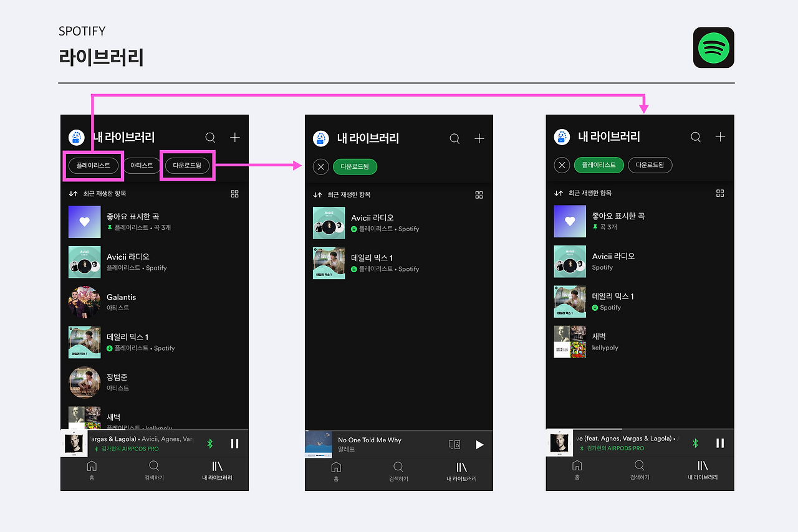The image size is (798, 532).
Task: Tap now-playing album art in middle screen player
Action: pos(318,444)
